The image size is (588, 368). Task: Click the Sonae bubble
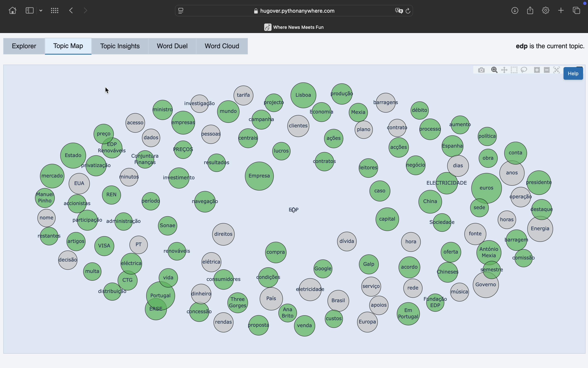click(x=167, y=226)
